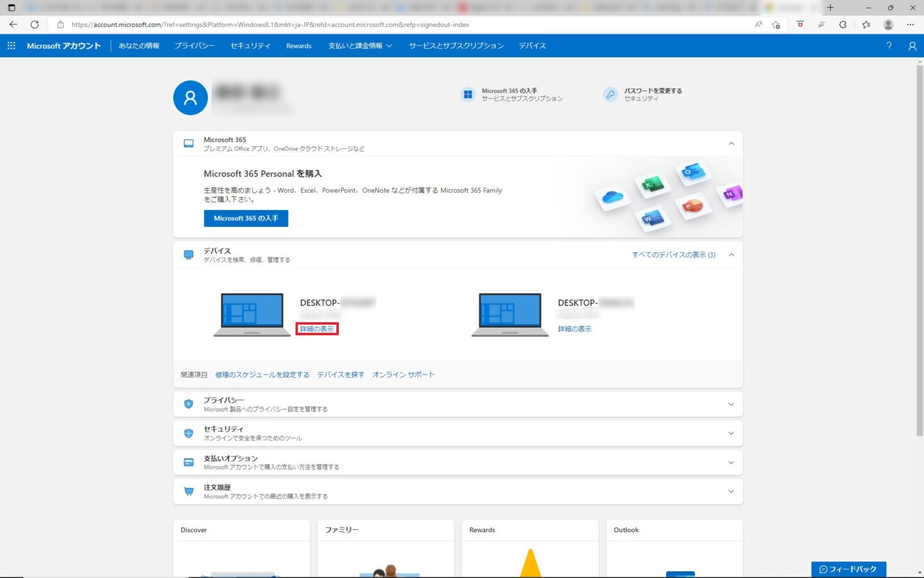The width and height of the screenshot is (924, 578).
Task: Click the account avatar icon in blue header
Action: [x=912, y=46]
